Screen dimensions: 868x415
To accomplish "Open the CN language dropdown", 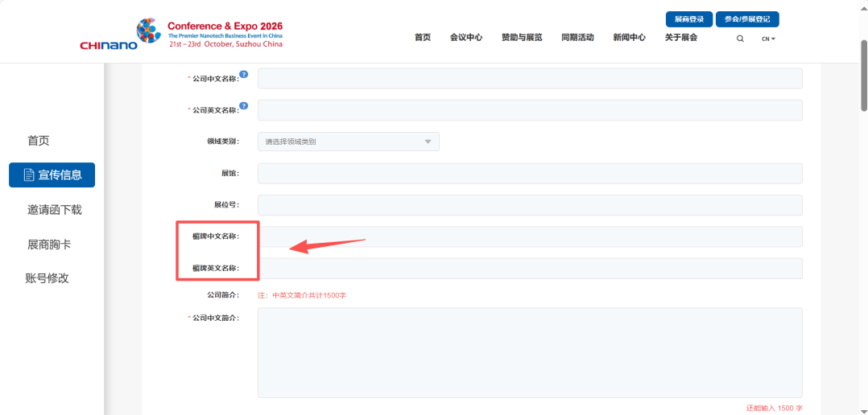I will [768, 39].
